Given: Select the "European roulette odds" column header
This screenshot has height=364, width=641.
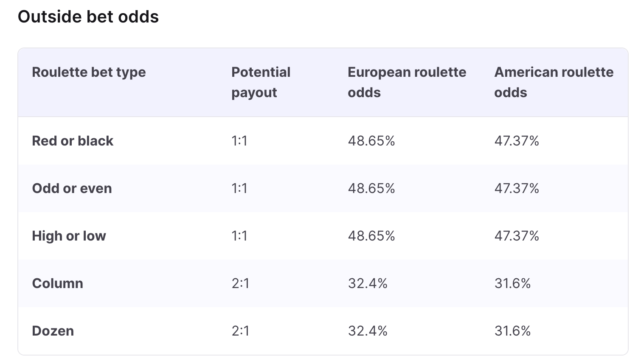Looking at the screenshot, I should click(407, 82).
